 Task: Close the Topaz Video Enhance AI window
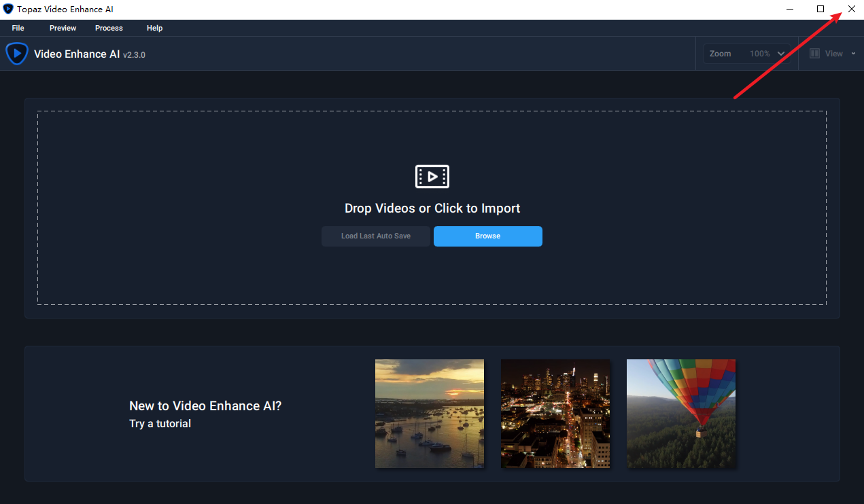[851, 9]
